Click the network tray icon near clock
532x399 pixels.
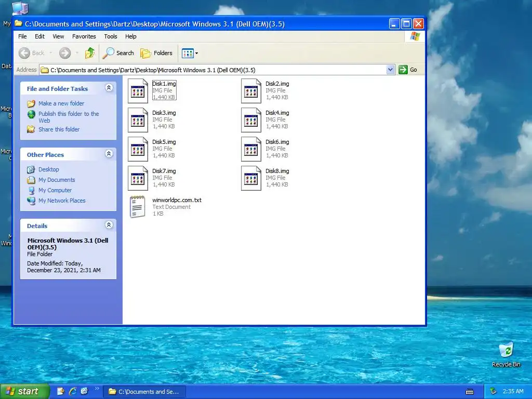pos(494,392)
